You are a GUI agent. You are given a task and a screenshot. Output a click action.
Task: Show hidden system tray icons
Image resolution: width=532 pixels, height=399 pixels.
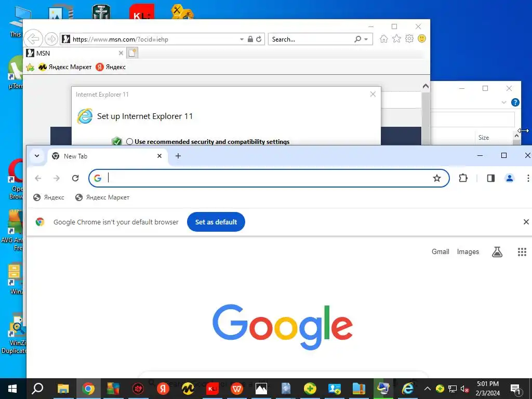[428, 389]
